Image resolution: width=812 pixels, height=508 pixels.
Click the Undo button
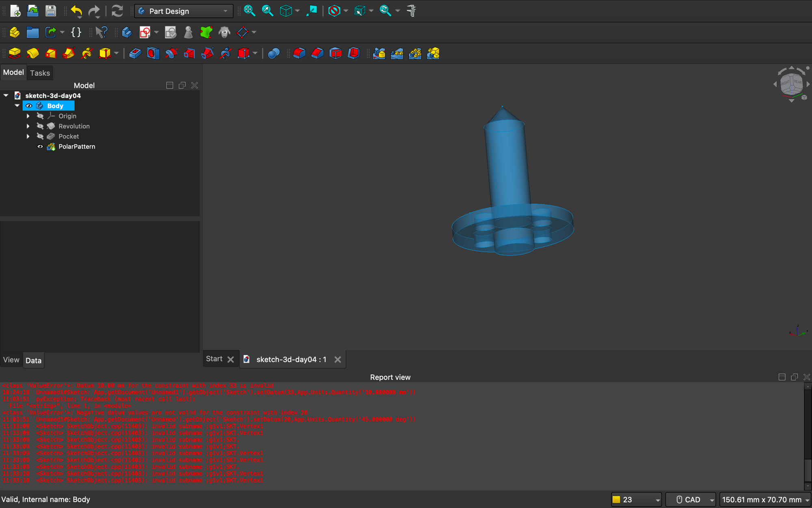[77, 11]
